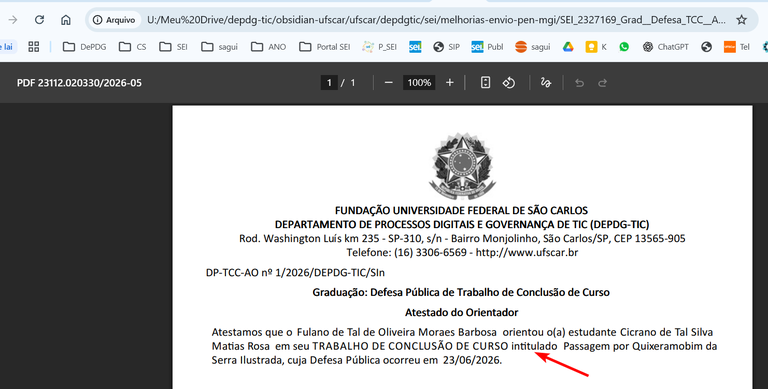This screenshot has width=768, height=389.
Task: Open the Google Keep K bookmark
Action: (596, 47)
